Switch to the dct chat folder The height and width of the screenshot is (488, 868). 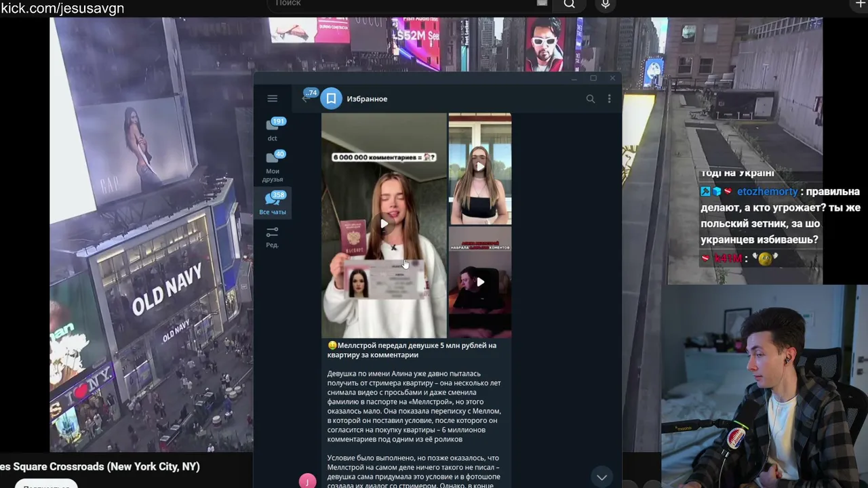tap(273, 129)
